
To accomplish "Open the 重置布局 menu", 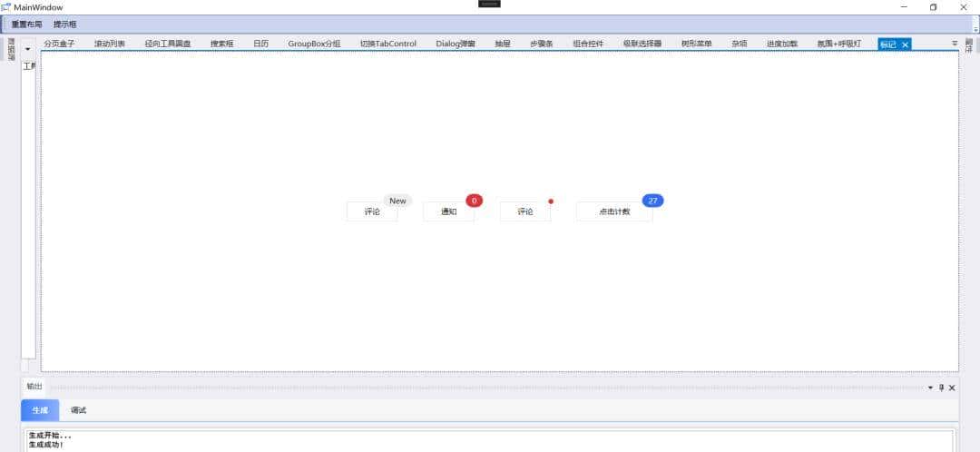I will tap(27, 25).
